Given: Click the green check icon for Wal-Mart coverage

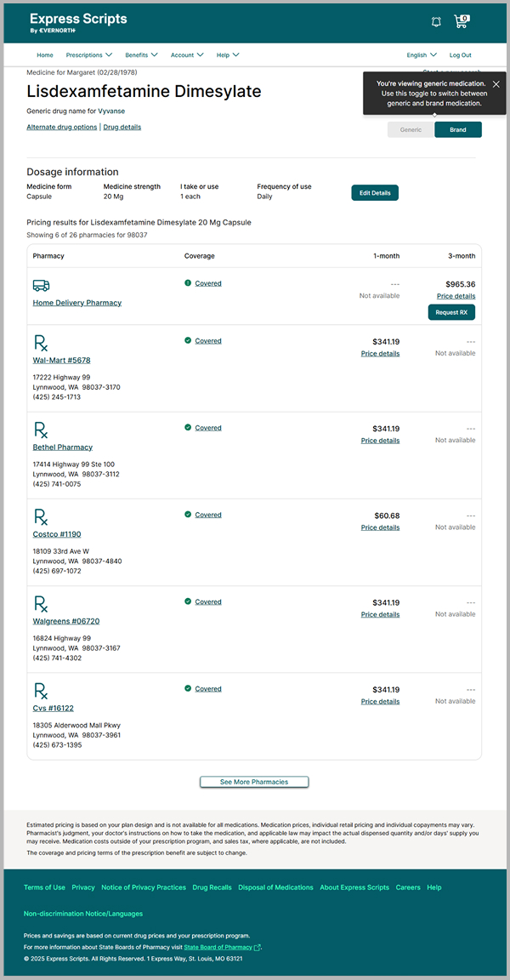Looking at the screenshot, I should tap(187, 340).
